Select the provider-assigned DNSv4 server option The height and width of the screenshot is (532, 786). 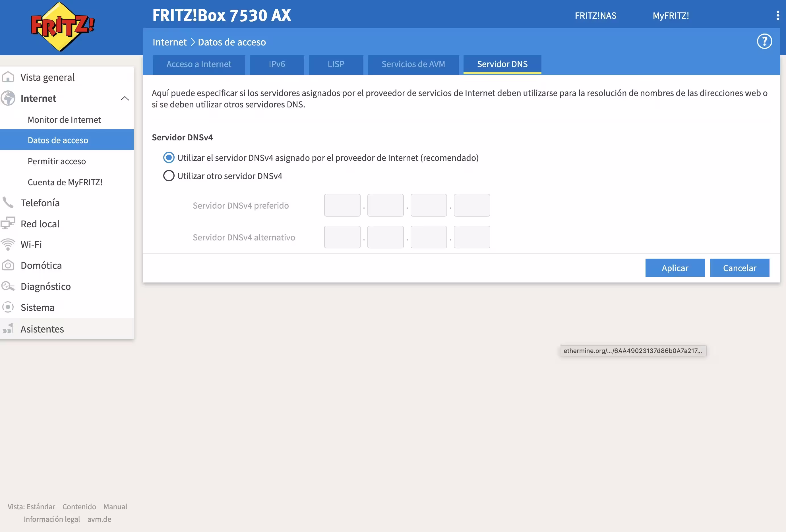pyautogui.click(x=169, y=157)
